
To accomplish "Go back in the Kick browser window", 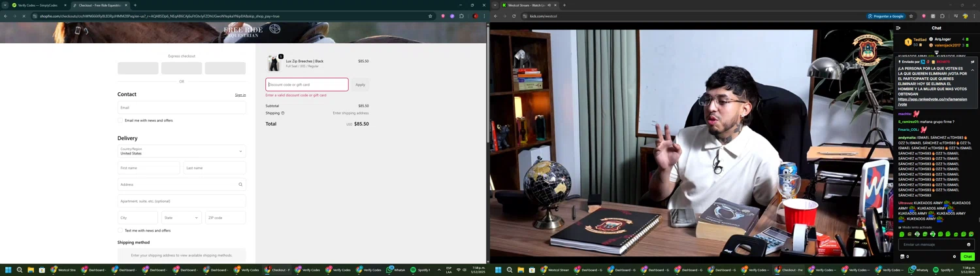I will pyautogui.click(x=496, y=16).
